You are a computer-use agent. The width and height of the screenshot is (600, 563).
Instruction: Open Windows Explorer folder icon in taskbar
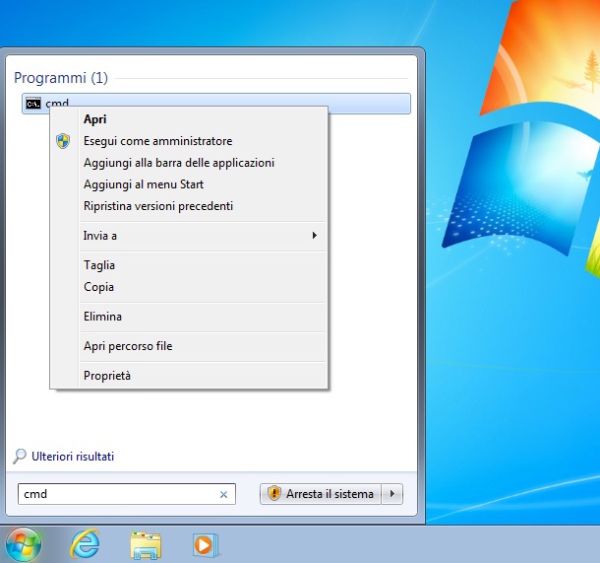coord(146,545)
